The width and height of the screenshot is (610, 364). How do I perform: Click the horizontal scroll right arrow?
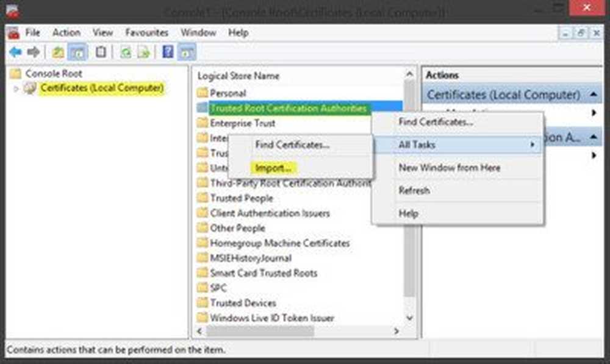pos(396,331)
